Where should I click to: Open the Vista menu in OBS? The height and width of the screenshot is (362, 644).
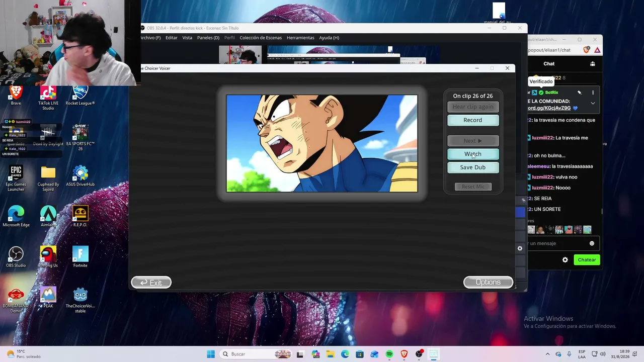(187, 38)
